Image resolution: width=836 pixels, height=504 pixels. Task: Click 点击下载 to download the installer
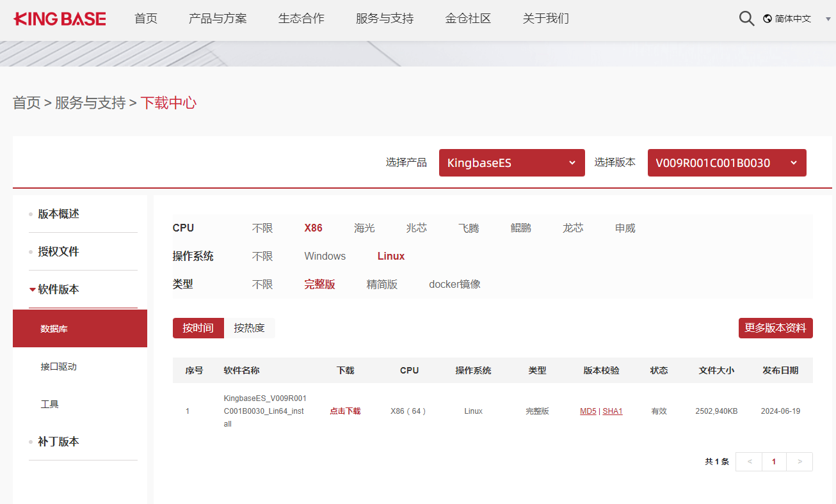coord(345,411)
